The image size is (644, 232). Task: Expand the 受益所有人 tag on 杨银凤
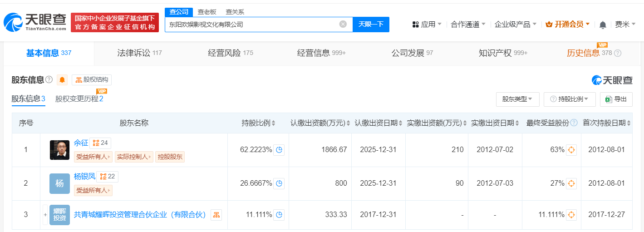(93, 191)
